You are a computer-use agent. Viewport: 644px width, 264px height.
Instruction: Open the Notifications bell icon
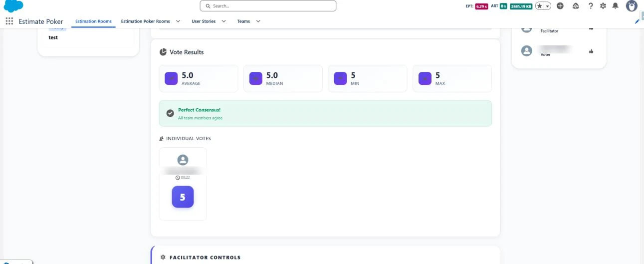[x=616, y=6]
